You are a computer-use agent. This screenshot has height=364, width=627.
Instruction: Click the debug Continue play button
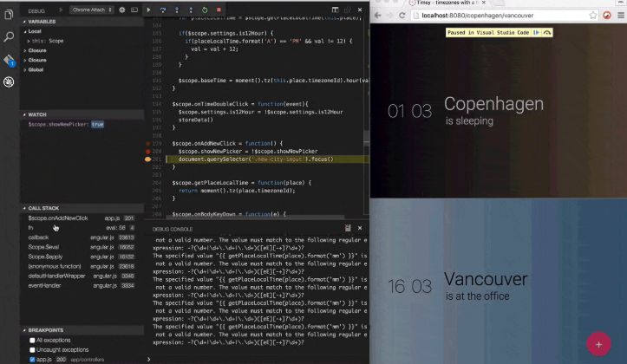click(148, 10)
